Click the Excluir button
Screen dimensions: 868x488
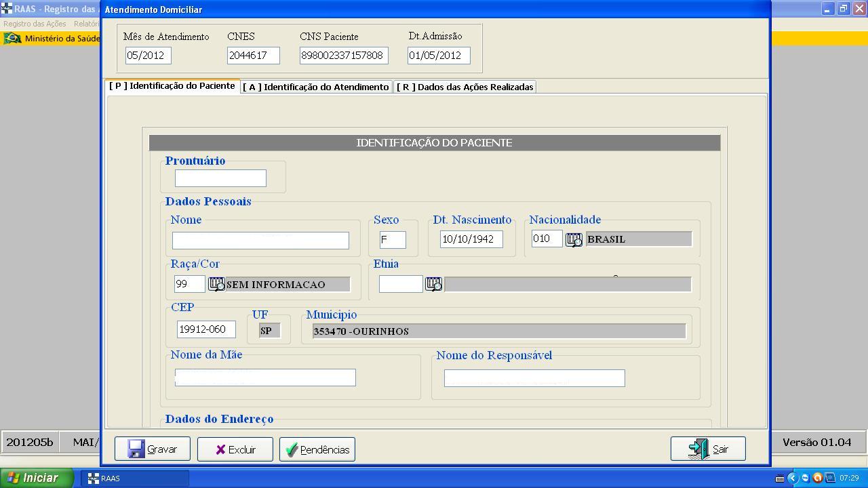click(x=235, y=449)
